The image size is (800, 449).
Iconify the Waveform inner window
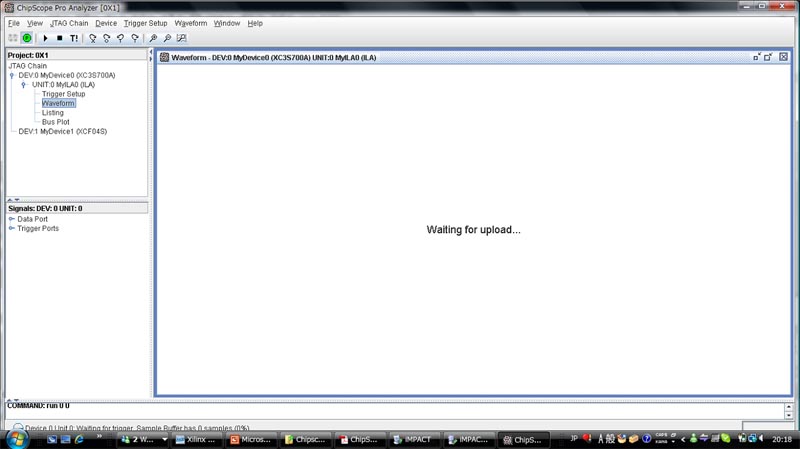coord(757,57)
